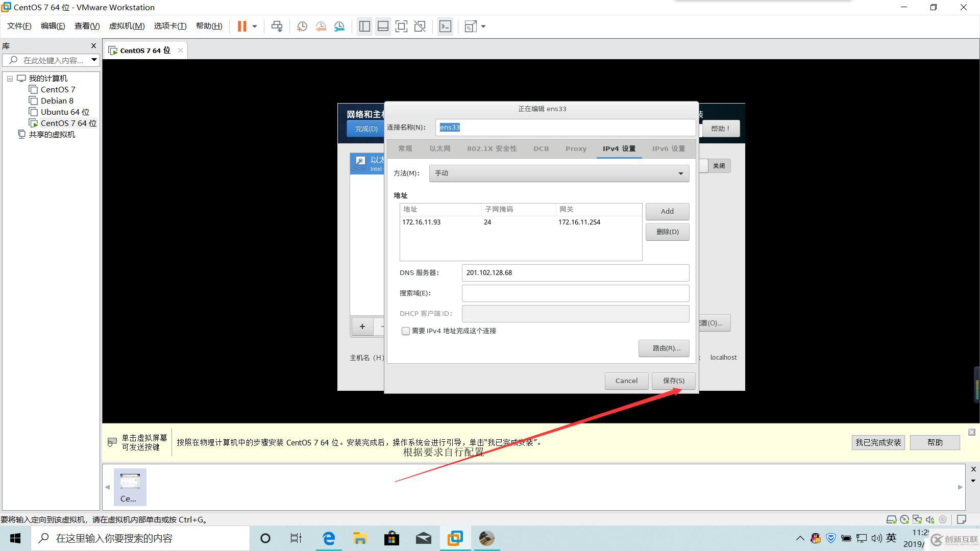
Task: Switch to the Proxy tab
Action: pos(576,148)
